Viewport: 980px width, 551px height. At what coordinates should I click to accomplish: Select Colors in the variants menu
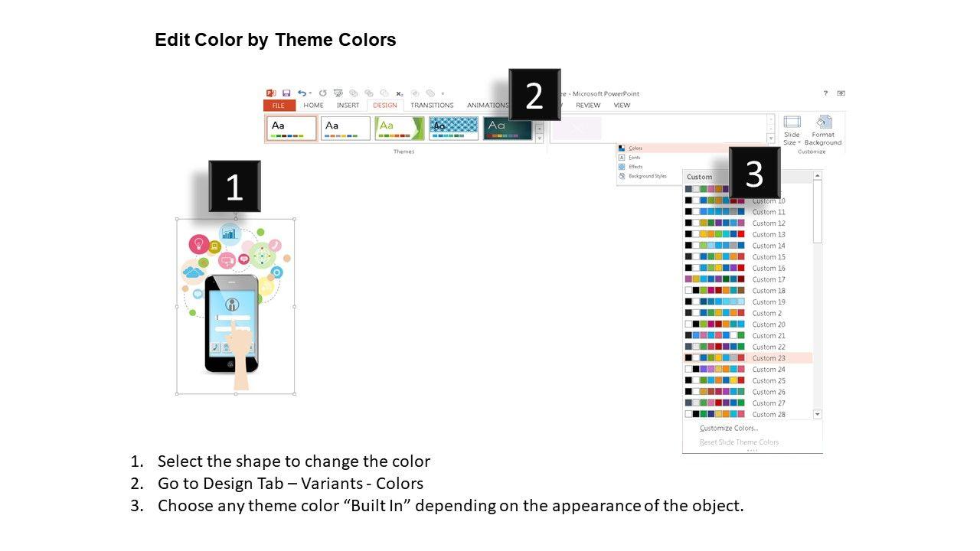click(635, 148)
